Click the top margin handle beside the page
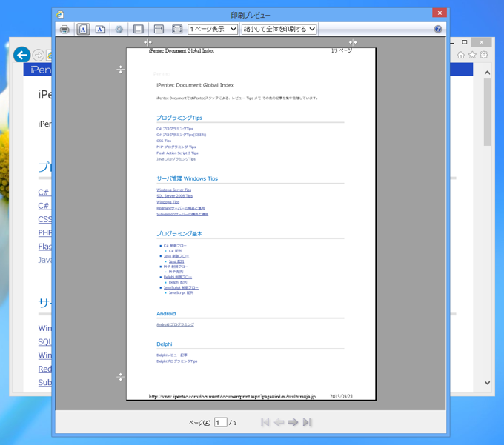 [x=120, y=70]
